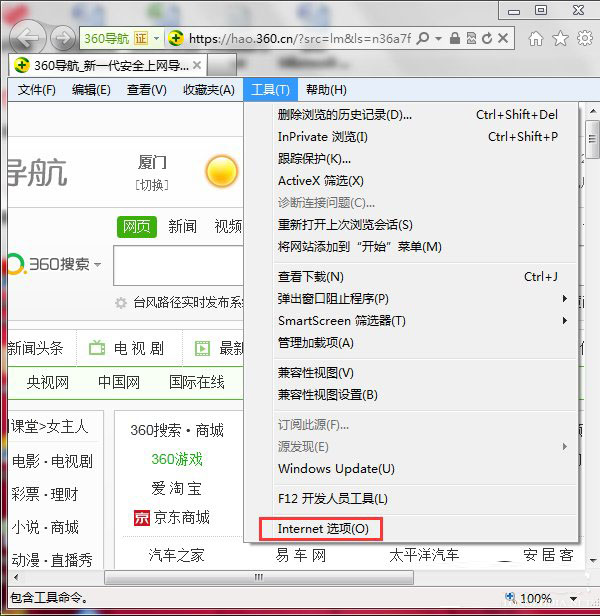The height and width of the screenshot is (616, 600).
Task: Click the 切换 city switch link
Action: pyautogui.click(x=153, y=185)
